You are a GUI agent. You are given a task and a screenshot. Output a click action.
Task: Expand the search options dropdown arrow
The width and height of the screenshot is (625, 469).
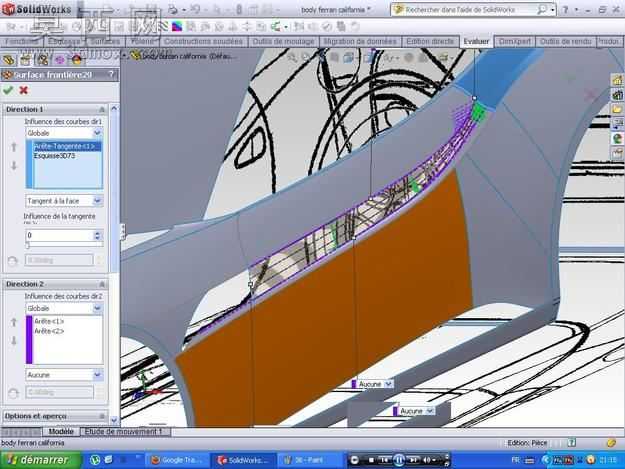click(x=553, y=10)
